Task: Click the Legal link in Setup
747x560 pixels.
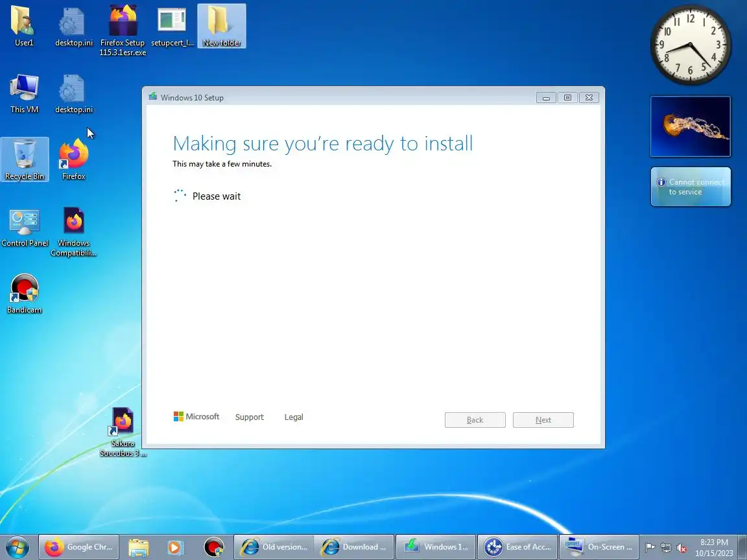Action: click(294, 417)
